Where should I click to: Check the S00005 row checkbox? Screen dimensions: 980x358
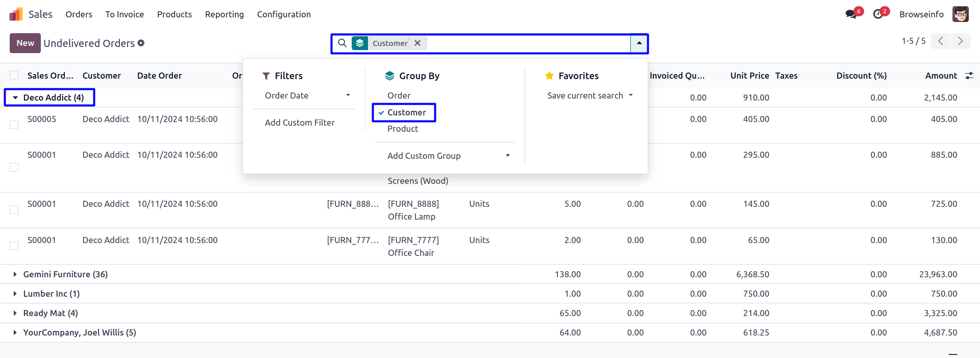click(x=14, y=125)
